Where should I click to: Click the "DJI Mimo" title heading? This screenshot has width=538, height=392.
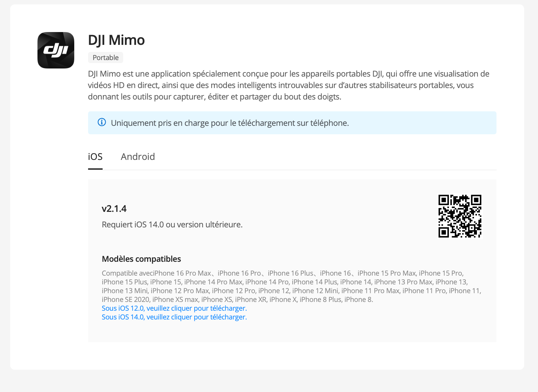click(116, 40)
